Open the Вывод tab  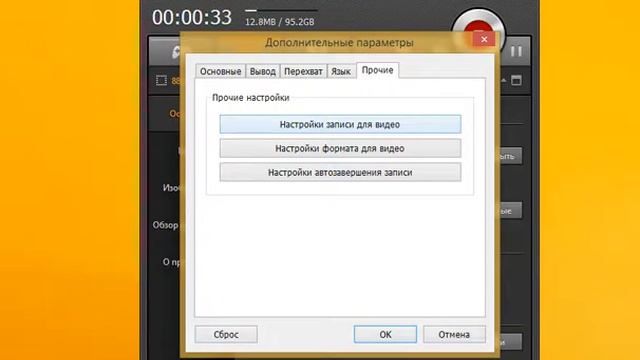263,71
